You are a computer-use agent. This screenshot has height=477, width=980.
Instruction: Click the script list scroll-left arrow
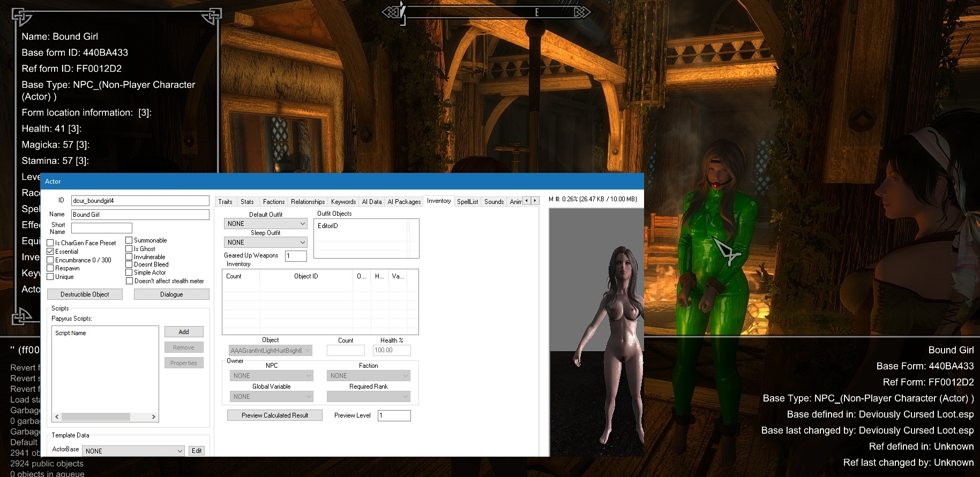coord(57,417)
